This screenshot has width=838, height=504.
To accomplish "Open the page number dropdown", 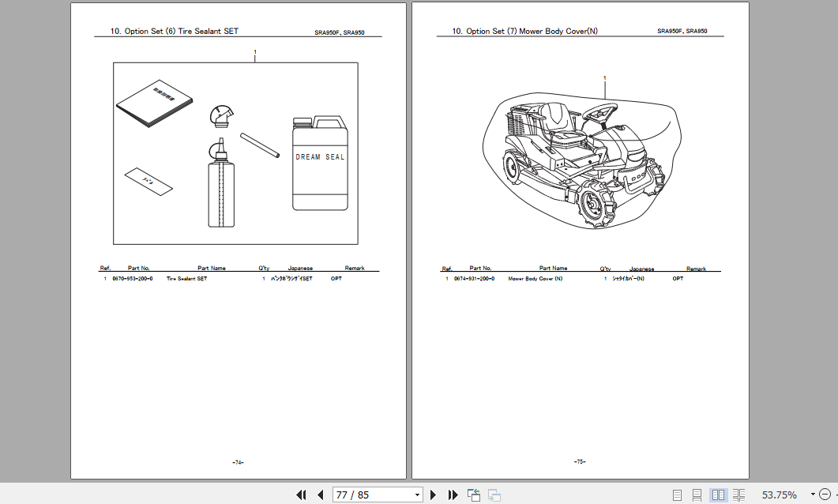I will tap(417, 494).
